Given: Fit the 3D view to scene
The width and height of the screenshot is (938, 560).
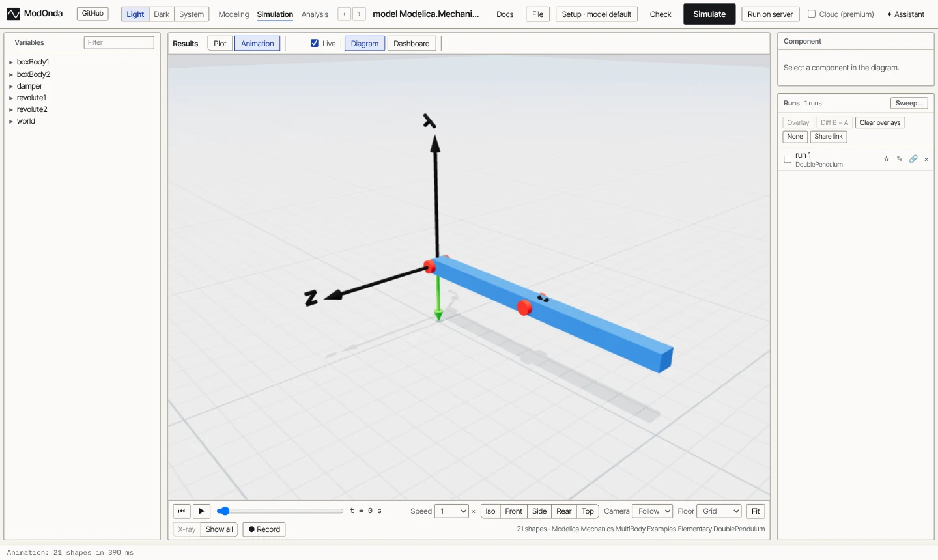Looking at the screenshot, I should [756, 511].
